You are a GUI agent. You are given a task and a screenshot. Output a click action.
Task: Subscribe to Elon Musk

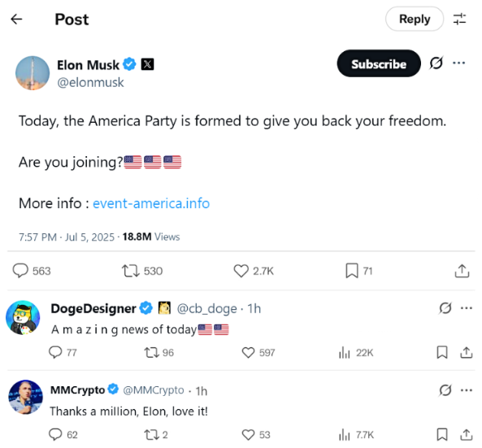click(x=379, y=63)
